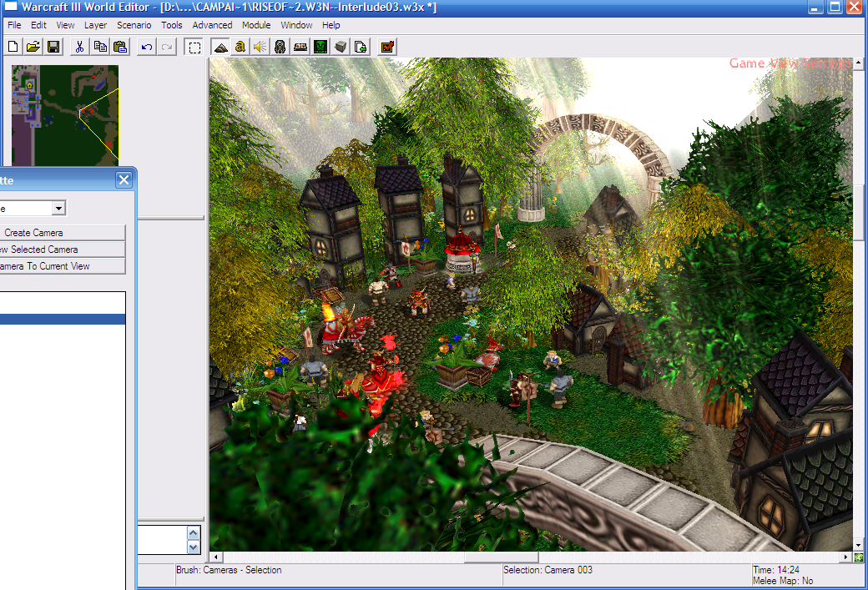This screenshot has width=868, height=590.
Task: Open the File menu
Action: tap(14, 25)
